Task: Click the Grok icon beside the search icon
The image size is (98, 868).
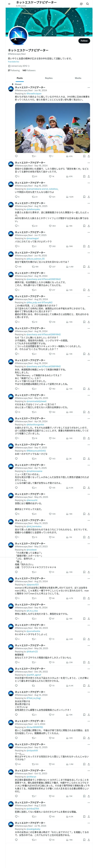Action: pyautogui.click(x=81, y=4)
